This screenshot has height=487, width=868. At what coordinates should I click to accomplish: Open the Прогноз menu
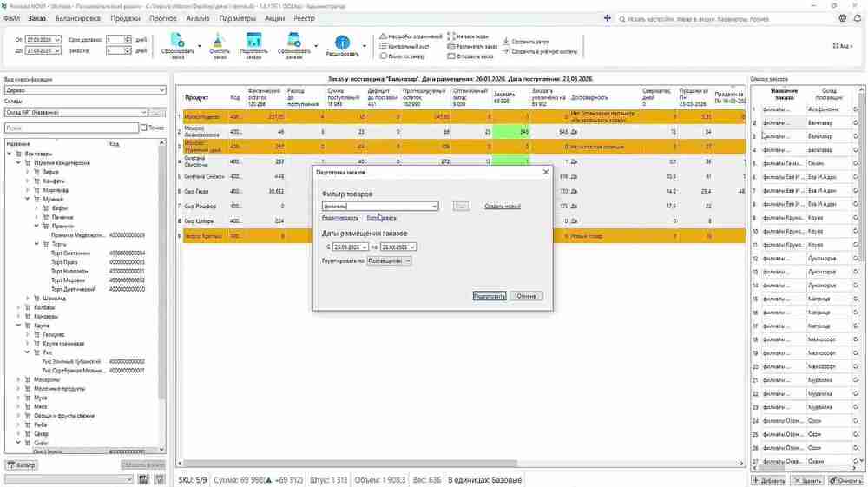click(x=163, y=18)
